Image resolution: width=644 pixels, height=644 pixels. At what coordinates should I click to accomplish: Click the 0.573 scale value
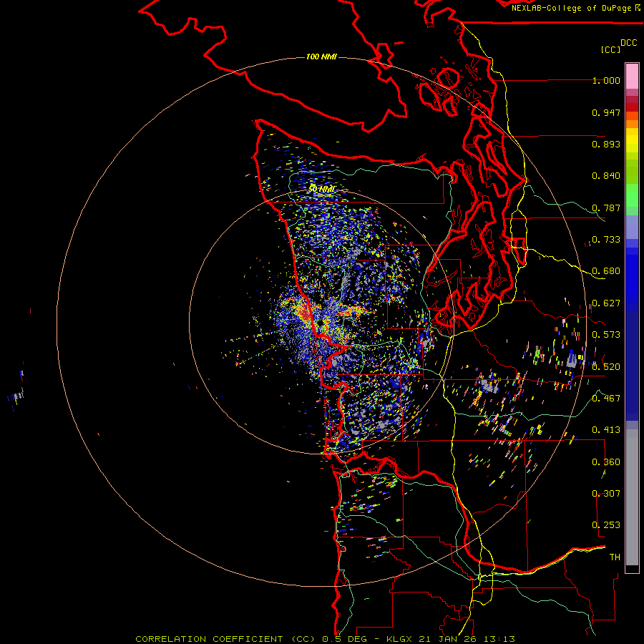click(x=606, y=335)
